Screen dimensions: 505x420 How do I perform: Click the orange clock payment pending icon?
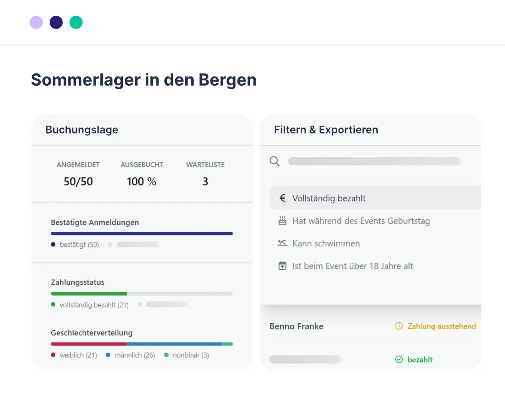point(399,326)
